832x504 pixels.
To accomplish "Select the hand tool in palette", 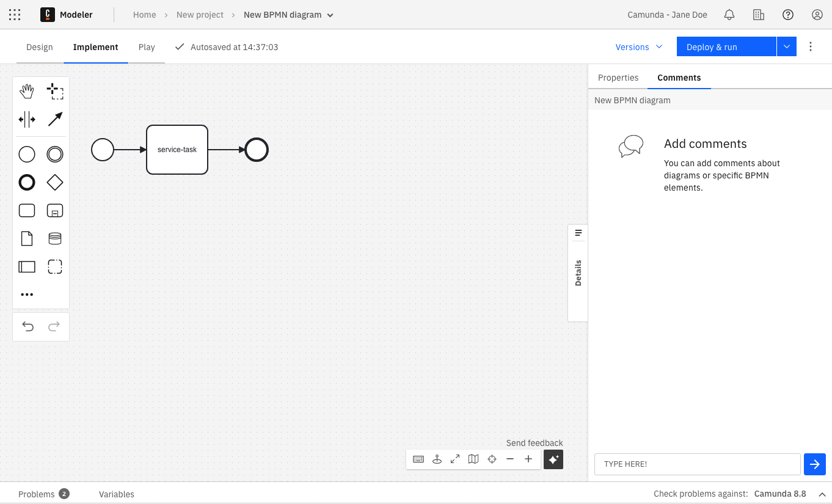I will (x=27, y=92).
